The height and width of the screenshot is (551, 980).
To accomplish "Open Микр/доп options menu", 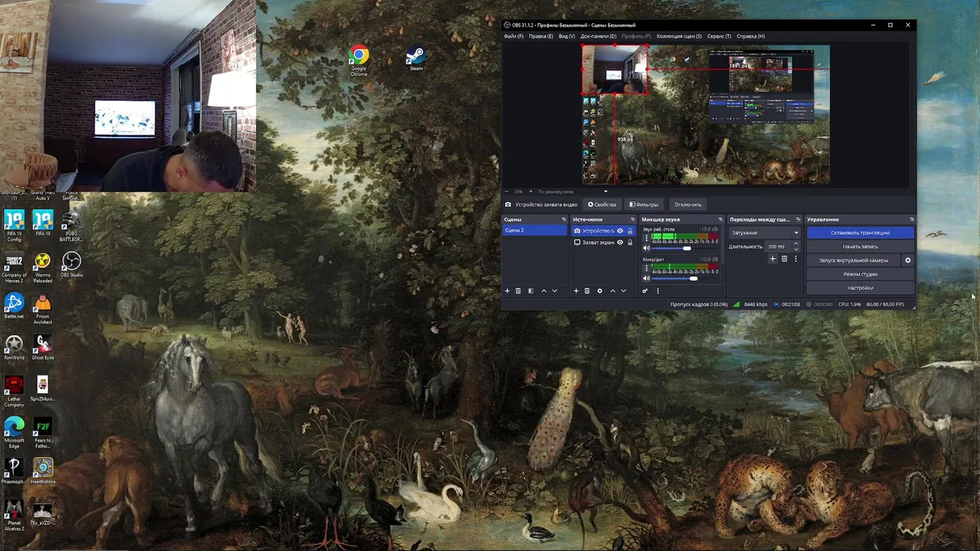I will pyautogui.click(x=646, y=269).
